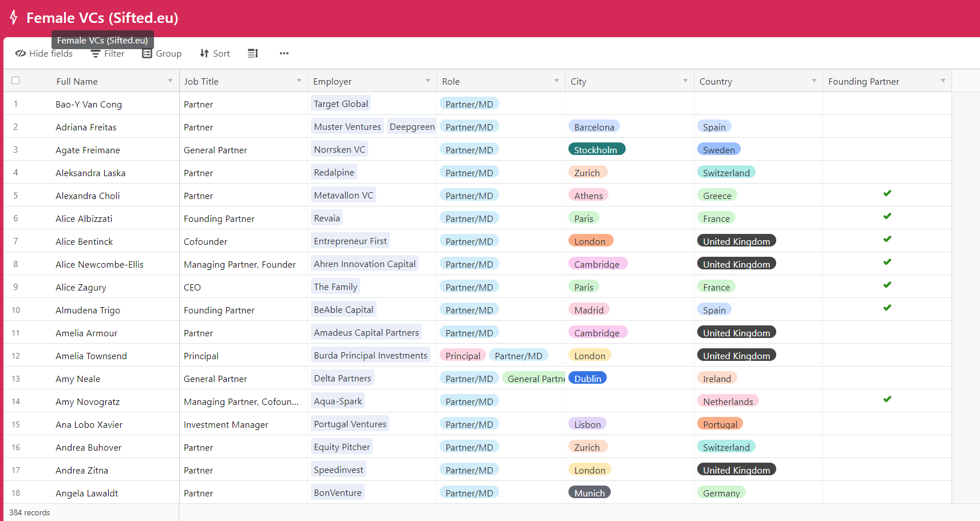This screenshot has width=980, height=521.
Task: Click the Female VCs (Sifted.eu) page title
Action: pos(102,18)
